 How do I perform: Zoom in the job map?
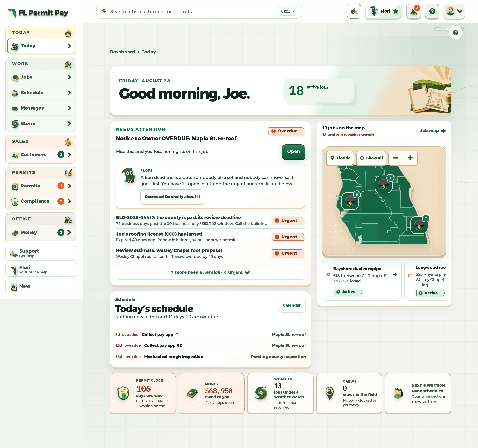coord(410,158)
